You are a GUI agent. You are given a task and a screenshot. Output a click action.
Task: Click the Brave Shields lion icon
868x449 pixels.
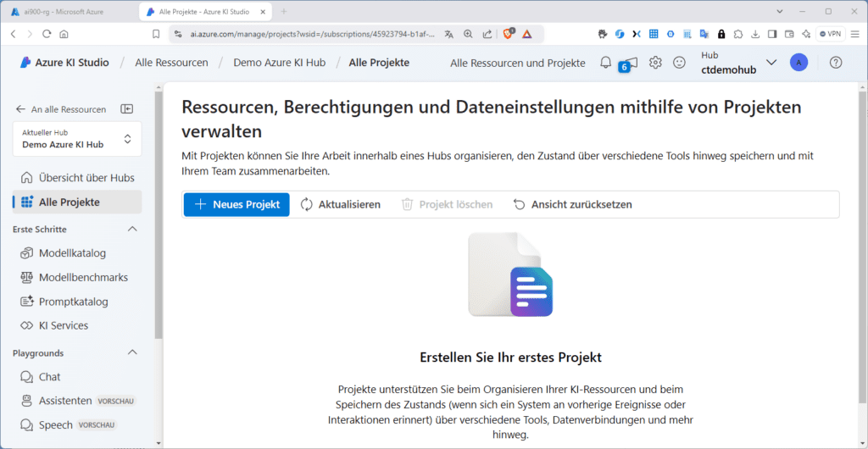click(509, 34)
